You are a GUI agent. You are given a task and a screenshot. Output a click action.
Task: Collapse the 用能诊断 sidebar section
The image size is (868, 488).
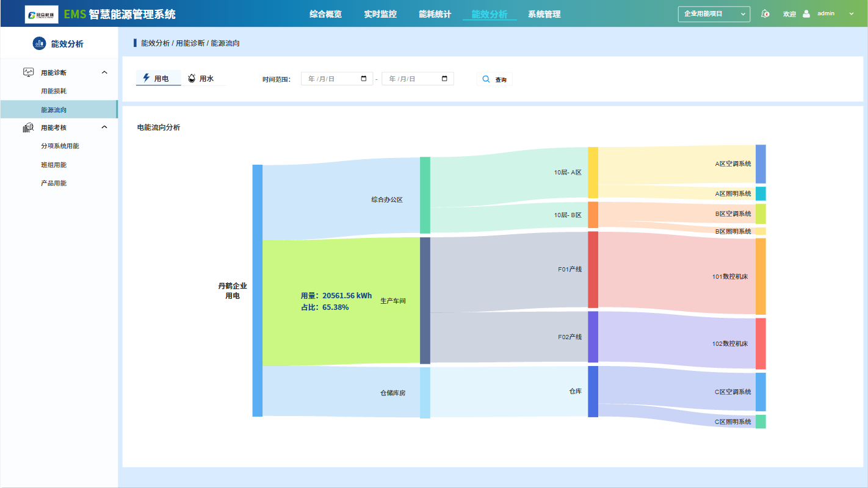(x=104, y=73)
